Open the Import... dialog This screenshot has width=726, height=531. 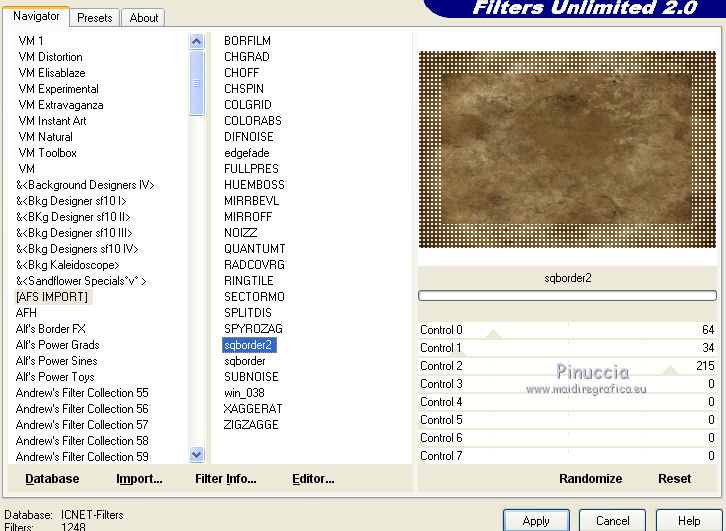coord(139,479)
